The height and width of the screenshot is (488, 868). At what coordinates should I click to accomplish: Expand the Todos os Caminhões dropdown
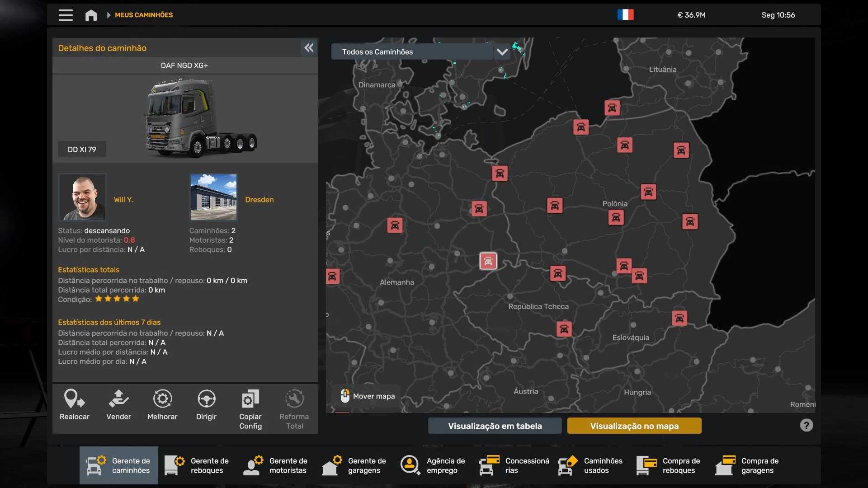click(502, 52)
